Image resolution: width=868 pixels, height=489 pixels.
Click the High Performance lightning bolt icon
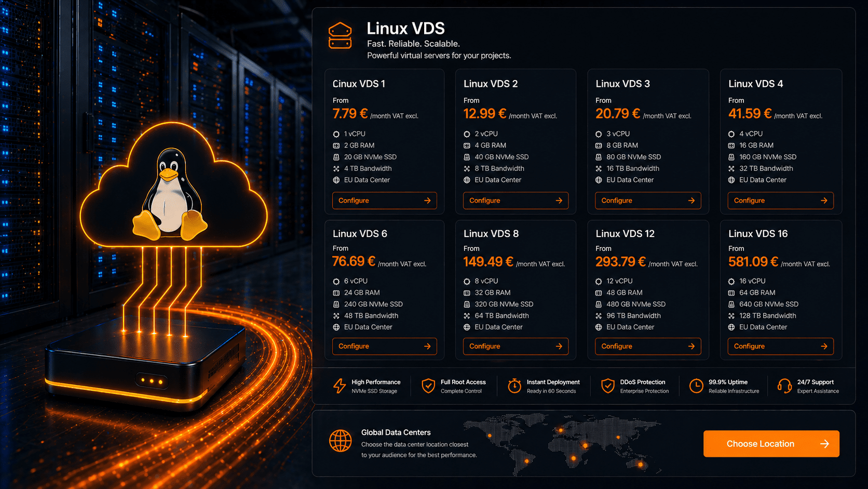click(340, 386)
